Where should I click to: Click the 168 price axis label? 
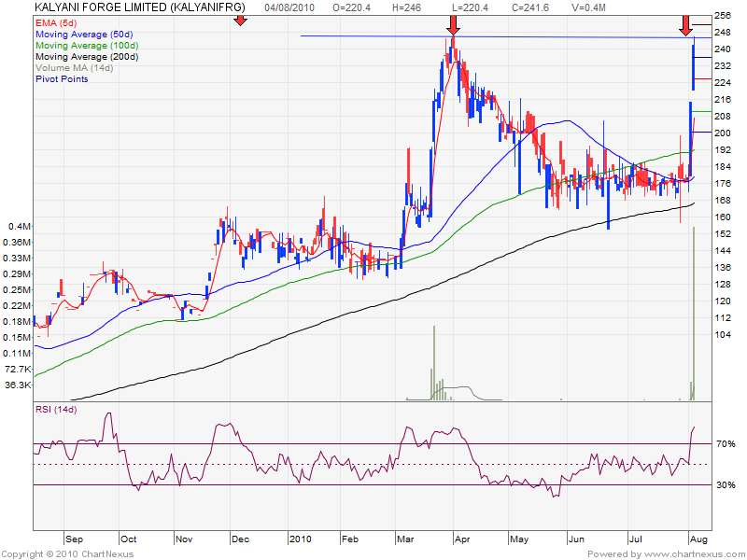(x=723, y=200)
